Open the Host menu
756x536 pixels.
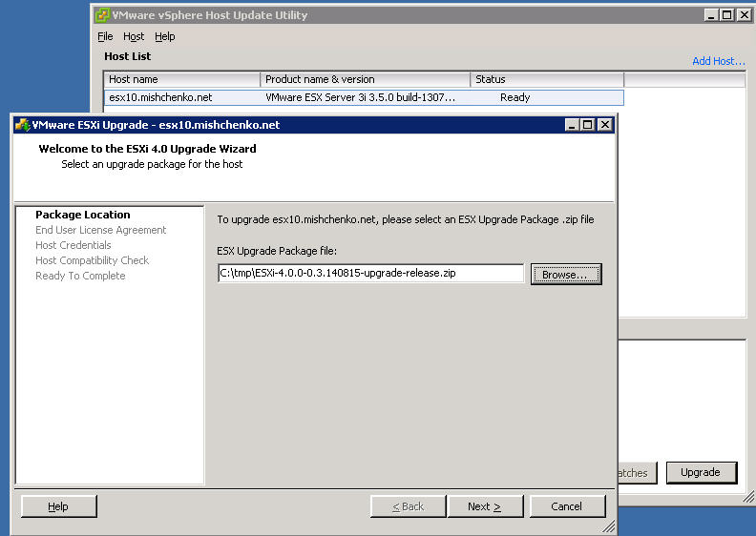tap(134, 36)
